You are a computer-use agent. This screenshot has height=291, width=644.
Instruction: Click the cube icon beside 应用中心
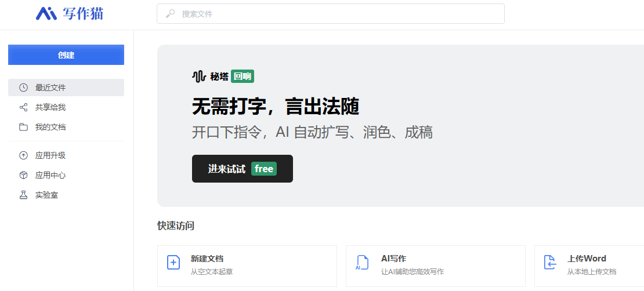tap(23, 175)
